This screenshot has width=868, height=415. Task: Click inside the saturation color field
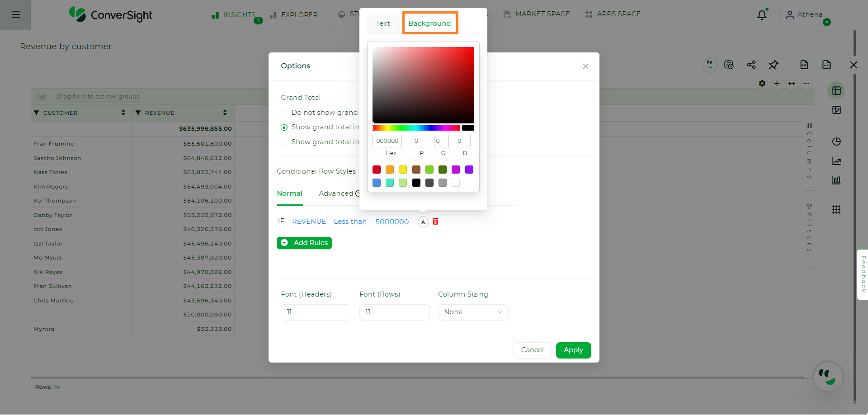[423, 85]
